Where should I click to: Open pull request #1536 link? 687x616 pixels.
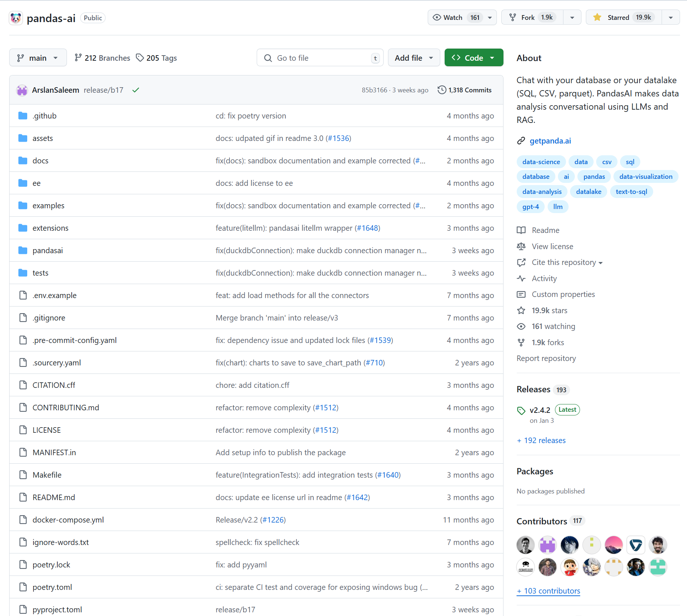tap(338, 138)
